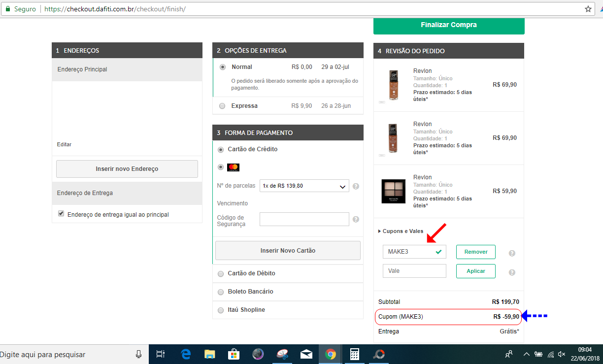Open the Snipping Tool taskbar icon

282,354
